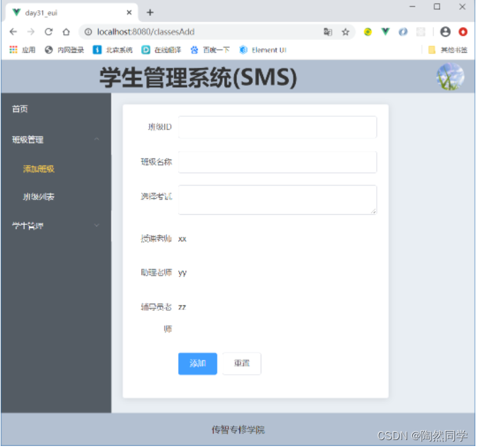Go to 首页 in sidebar

[x=56, y=109]
